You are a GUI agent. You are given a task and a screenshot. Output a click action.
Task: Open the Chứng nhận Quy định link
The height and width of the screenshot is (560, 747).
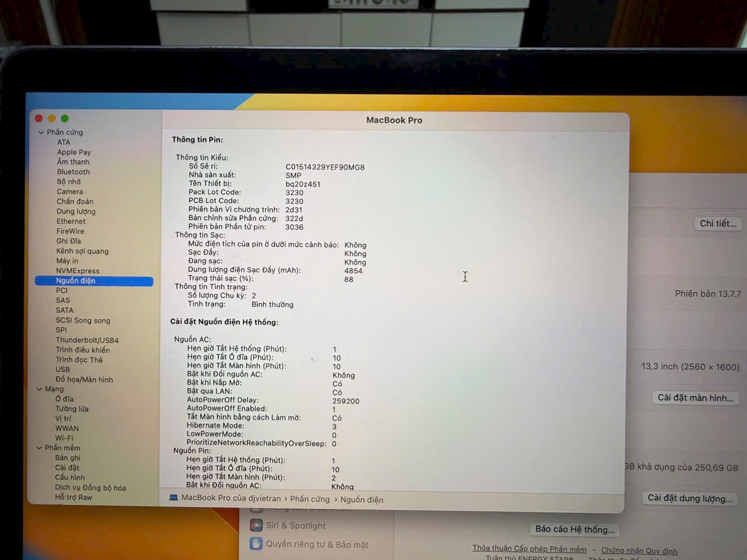tap(639, 551)
